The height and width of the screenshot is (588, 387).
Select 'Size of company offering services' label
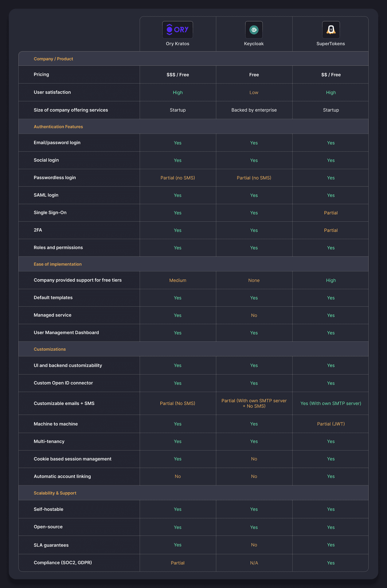71,110
